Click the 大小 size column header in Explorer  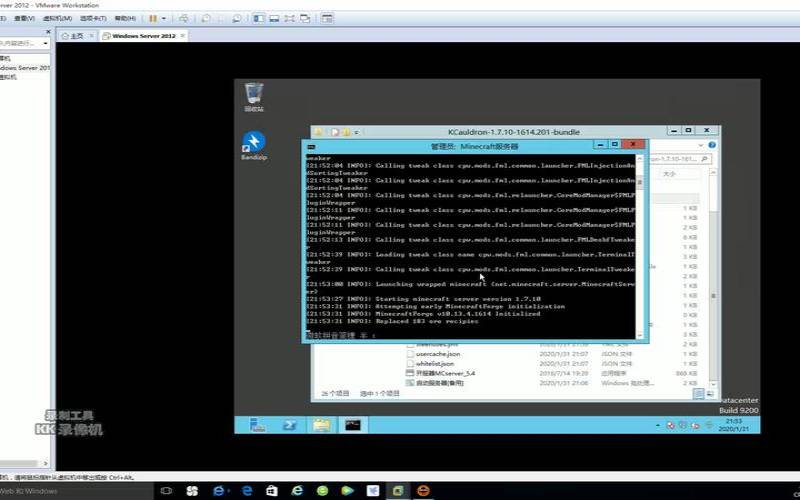[669, 174]
